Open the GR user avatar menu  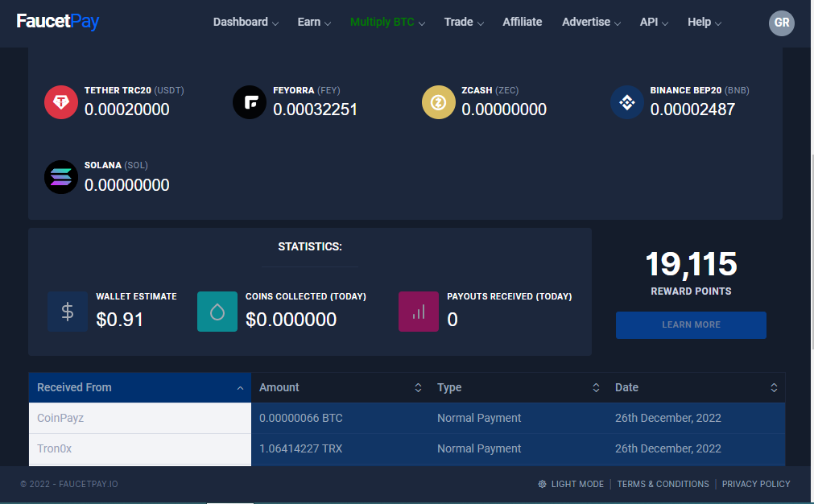tap(781, 23)
